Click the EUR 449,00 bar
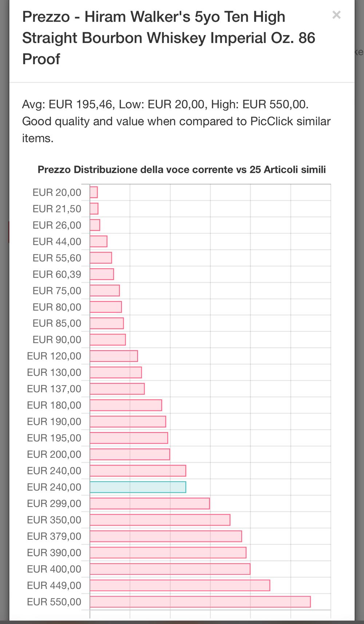The height and width of the screenshot is (624, 364). point(180,585)
